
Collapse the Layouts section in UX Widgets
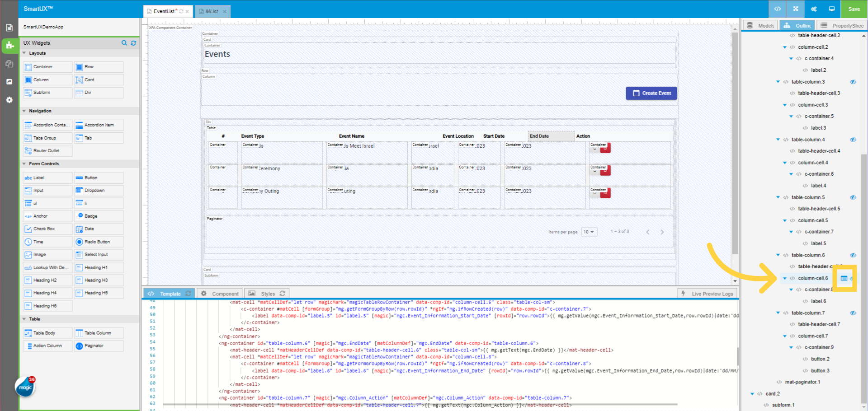(x=25, y=53)
